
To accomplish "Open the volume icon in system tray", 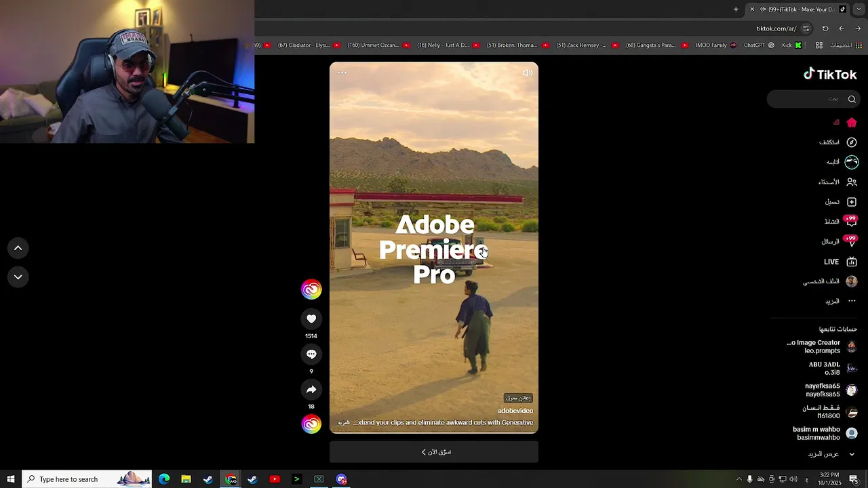I will click(793, 479).
